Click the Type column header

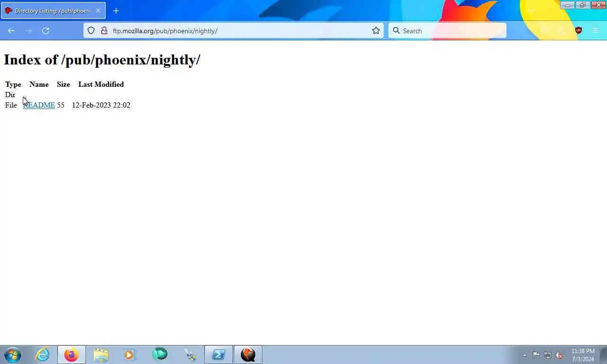(x=13, y=84)
